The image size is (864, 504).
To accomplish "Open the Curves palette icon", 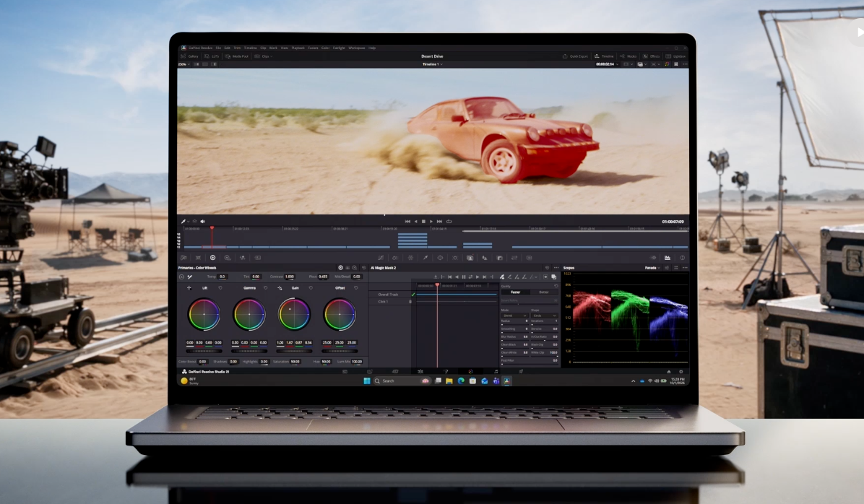I will (x=381, y=258).
